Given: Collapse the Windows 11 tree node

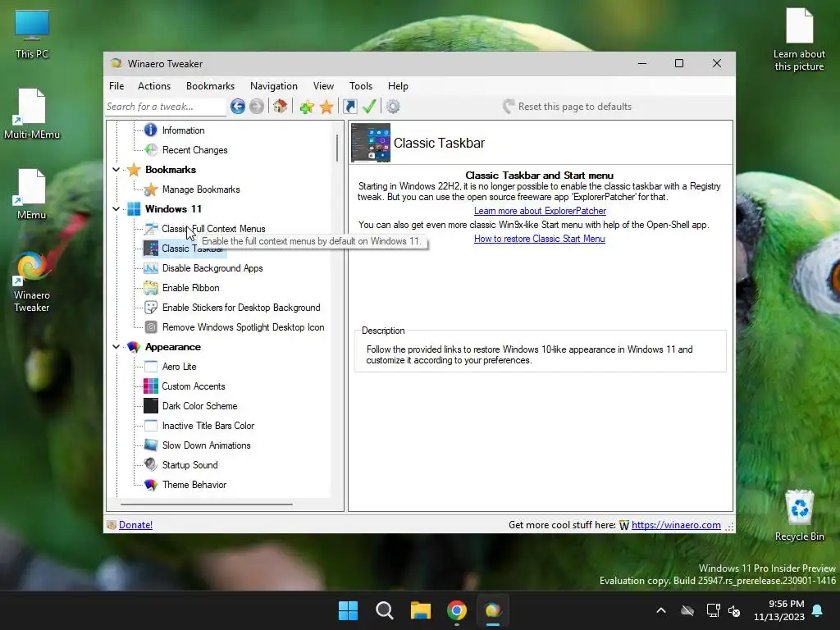Looking at the screenshot, I should pyautogui.click(x=116, y=209).
